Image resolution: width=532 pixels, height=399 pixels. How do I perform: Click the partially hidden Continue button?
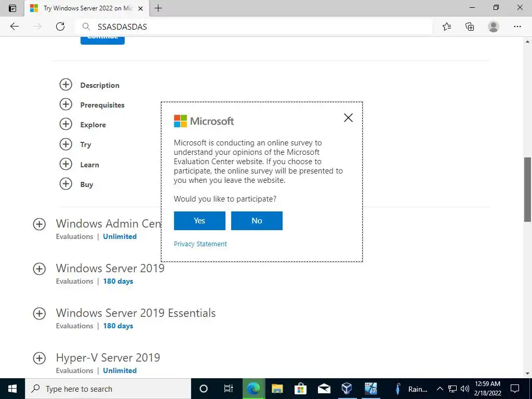tap(102, 40)
